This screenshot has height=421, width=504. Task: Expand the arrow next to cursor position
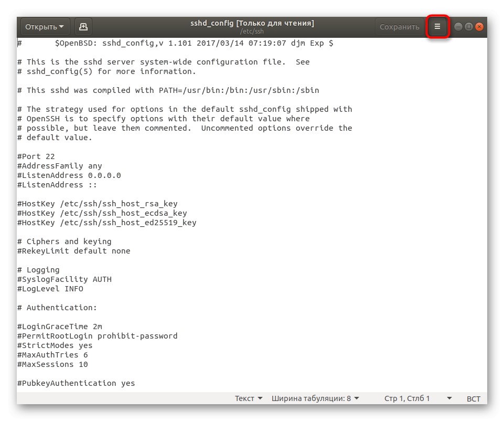tap(449, 398)
